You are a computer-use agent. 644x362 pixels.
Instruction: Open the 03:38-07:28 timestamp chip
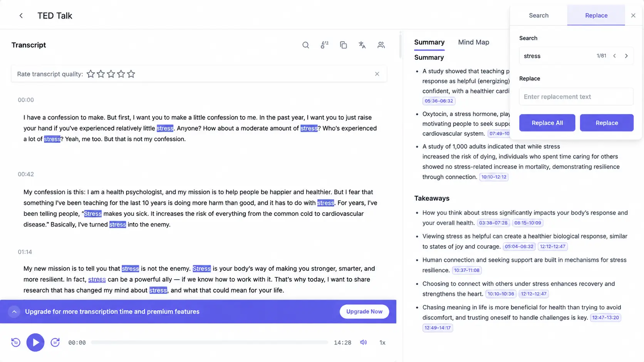493,223
